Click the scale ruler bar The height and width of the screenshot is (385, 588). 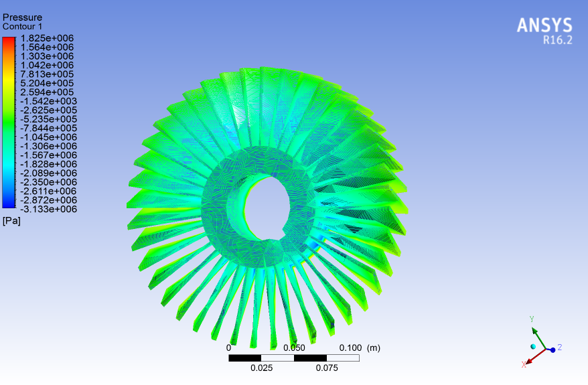click(x=294, y=358)
